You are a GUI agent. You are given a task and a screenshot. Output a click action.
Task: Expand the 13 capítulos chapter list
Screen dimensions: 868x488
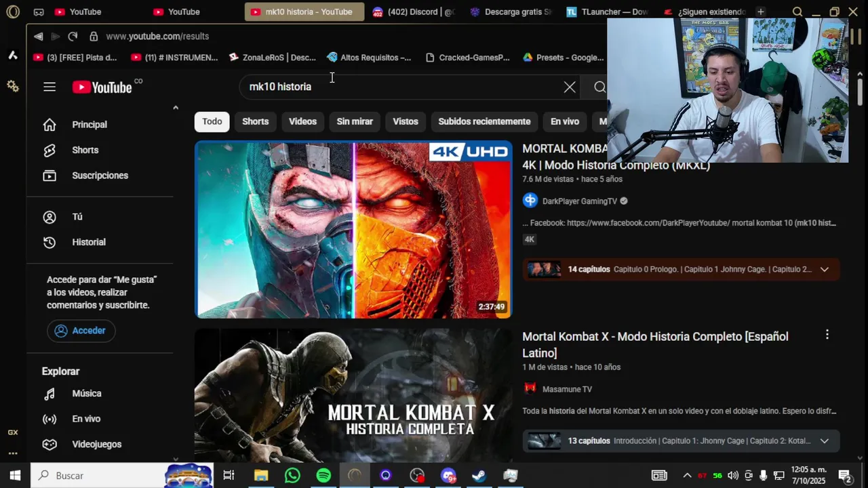[x=824, y=441]
